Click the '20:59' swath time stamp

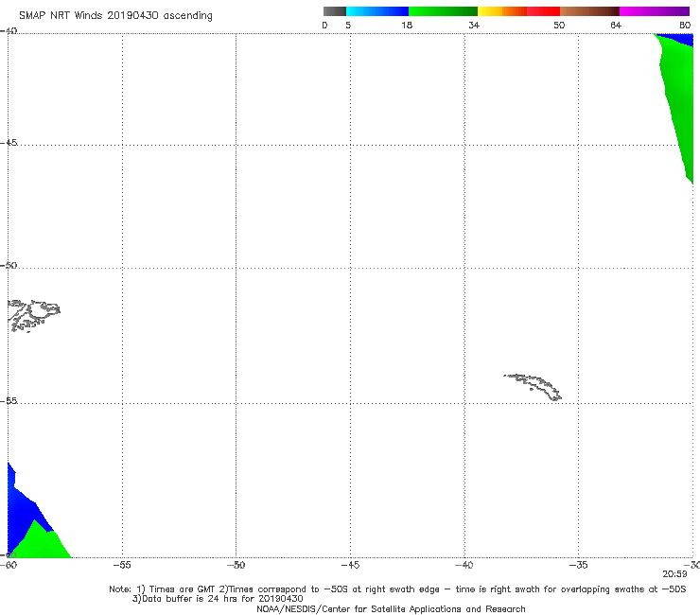pos(674,574)
